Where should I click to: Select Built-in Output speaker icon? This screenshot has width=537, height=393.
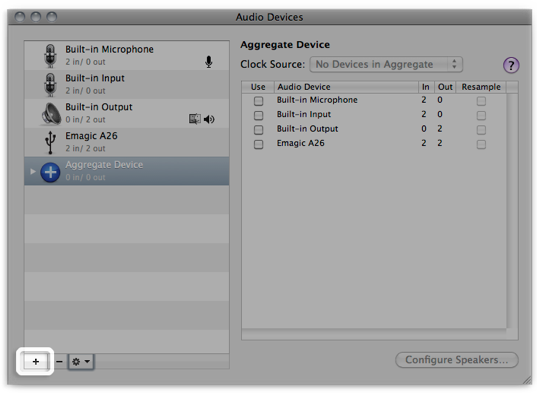point(51,113)
